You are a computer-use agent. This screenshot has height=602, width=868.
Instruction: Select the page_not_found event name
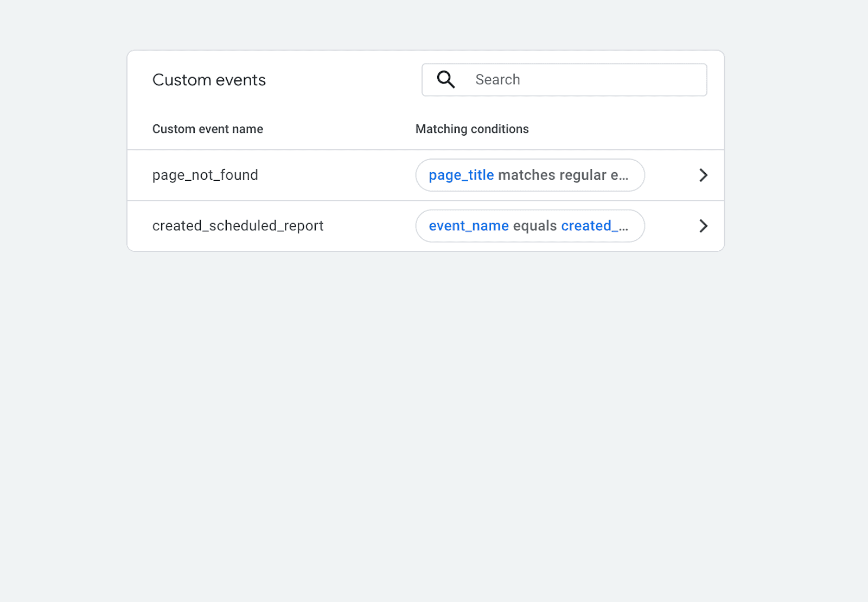coord(205,175)
